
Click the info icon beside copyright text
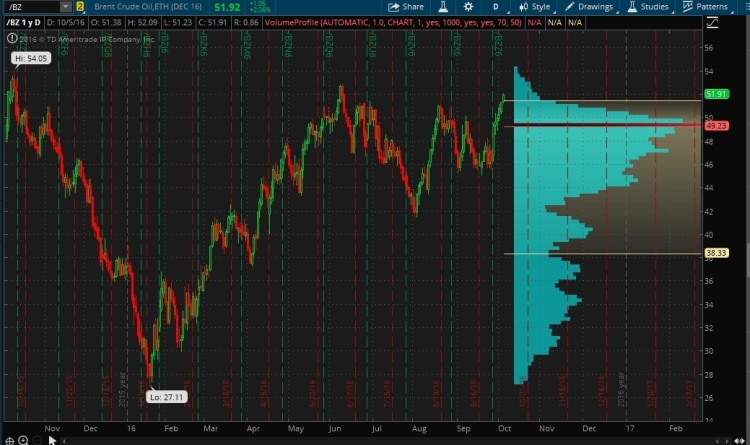pos(10,38)
